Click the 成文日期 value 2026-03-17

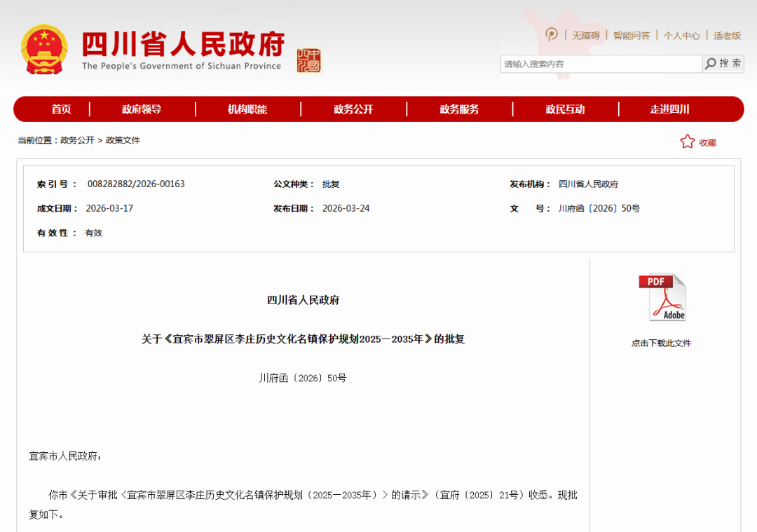109,208
